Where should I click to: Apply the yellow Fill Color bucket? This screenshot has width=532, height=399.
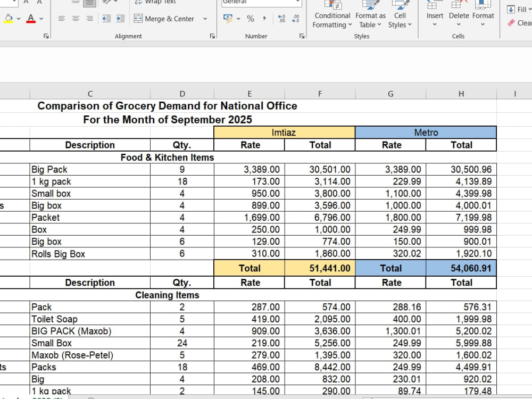tap(9, 18)
